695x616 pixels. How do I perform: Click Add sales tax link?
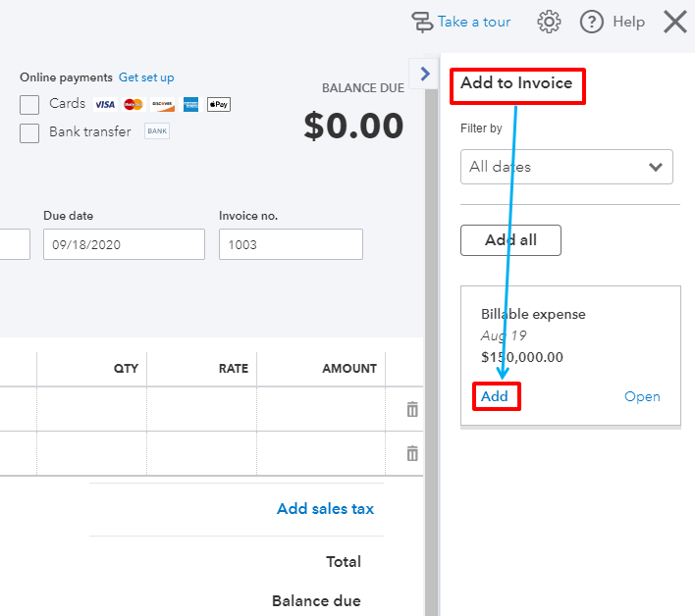click(x=325, y=508)
